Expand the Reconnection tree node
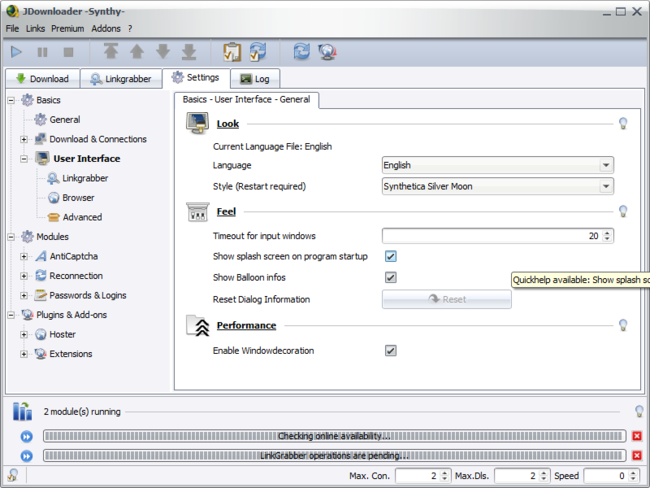This screenshot has width=650, height=488. tap(24, 276)
